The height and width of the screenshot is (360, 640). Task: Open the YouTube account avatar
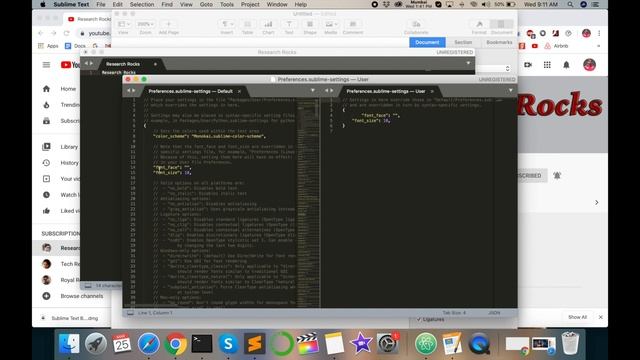589,65
